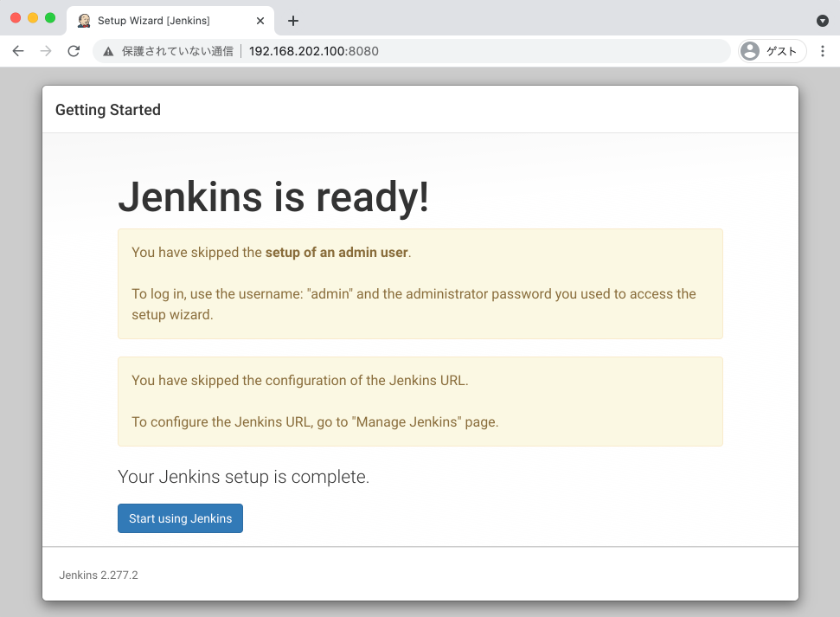The height and width of the screenshot is (617, 840).
Task: Click 'You have skipped the configuration' text
Action: tap(300, 381)
